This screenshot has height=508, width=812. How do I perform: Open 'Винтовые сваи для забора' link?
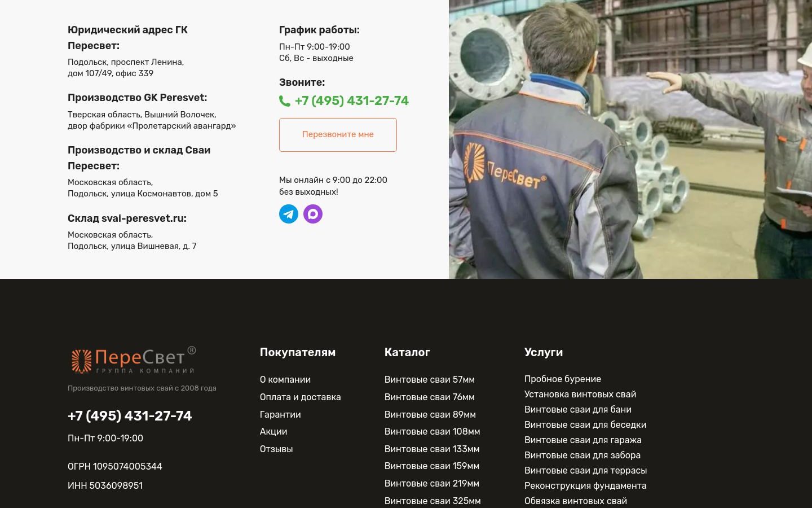(582, 456)
